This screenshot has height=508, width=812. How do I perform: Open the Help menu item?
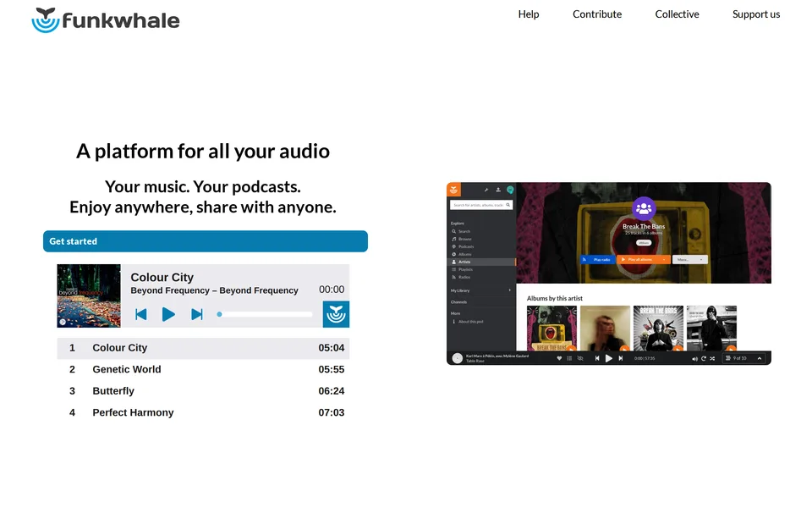(528, 14)
